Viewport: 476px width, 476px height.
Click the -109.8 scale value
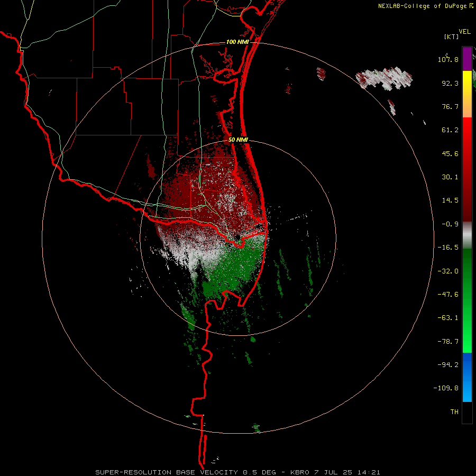click(x=446, y=388)
